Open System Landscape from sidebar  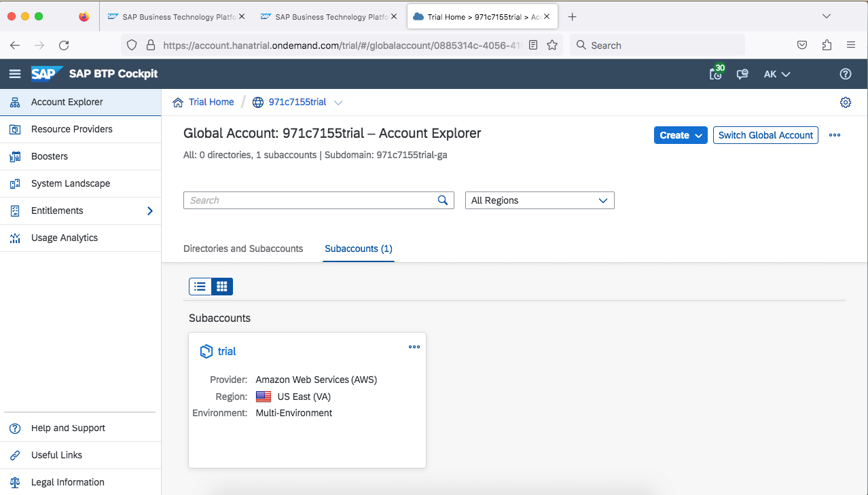click(x=69, y=183)
